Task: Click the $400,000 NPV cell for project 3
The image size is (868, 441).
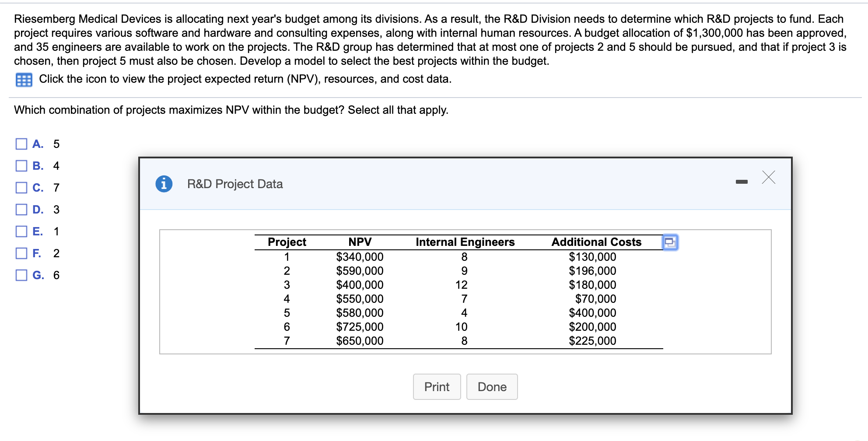Action: click(360, 285)
